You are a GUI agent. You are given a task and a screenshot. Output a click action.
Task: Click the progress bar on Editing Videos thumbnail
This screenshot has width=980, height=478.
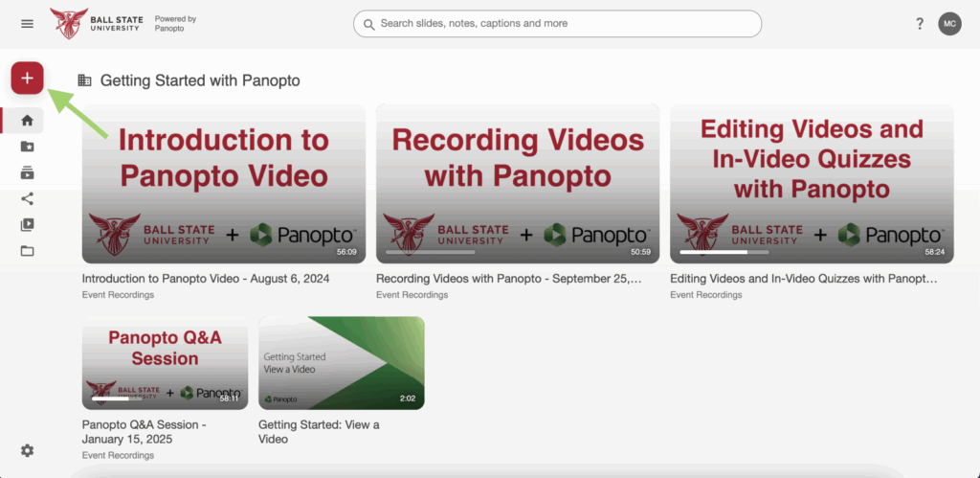coord(724,252)
